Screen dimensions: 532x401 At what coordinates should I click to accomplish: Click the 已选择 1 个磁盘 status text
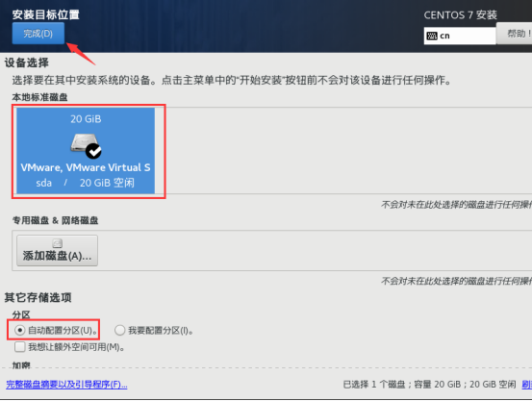coord(374,385)
